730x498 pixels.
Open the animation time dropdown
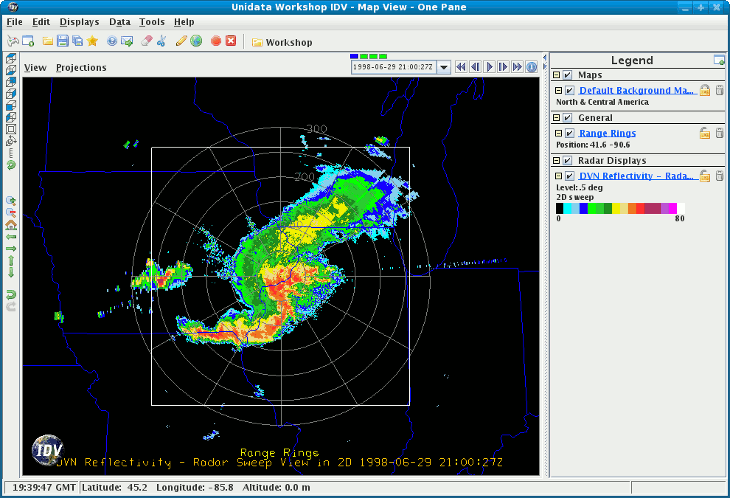(x=443, y=67)
